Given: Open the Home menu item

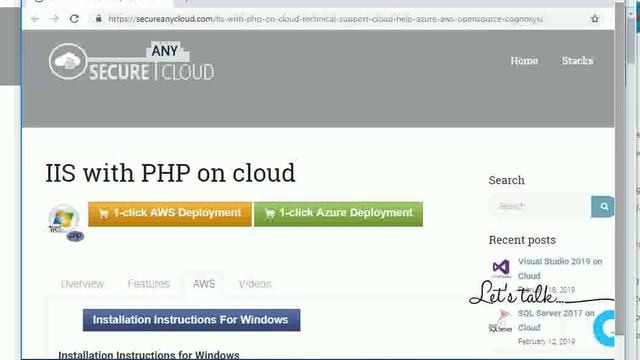Looking at the screenshot, I should [524, 61].
